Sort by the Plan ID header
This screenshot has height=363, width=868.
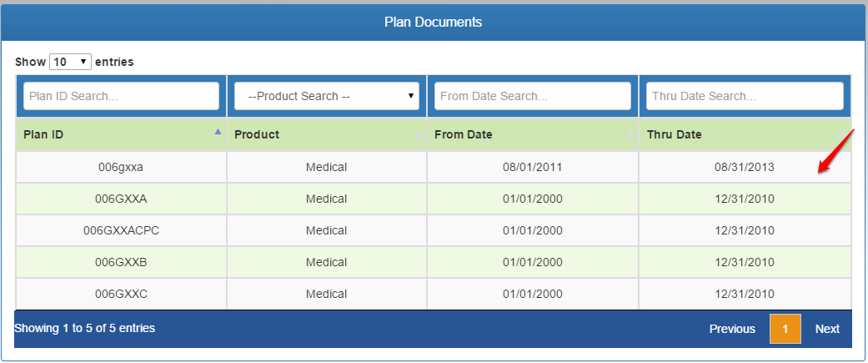click(43, 134)
